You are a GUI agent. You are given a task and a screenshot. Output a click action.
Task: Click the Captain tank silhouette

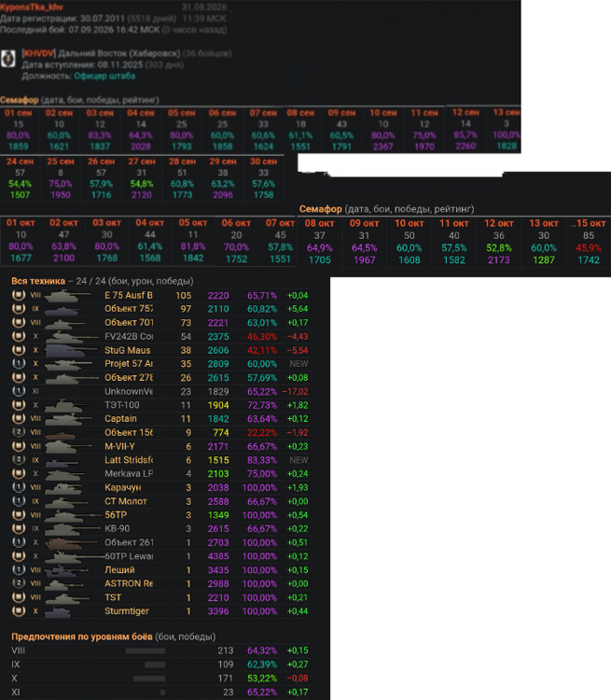coord(68,419)
